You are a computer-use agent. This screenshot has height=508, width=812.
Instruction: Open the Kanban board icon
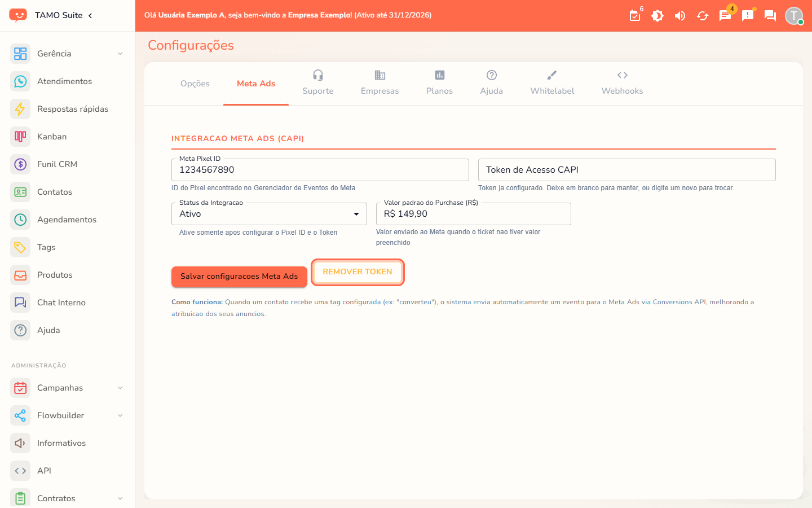tap(20, 137)
